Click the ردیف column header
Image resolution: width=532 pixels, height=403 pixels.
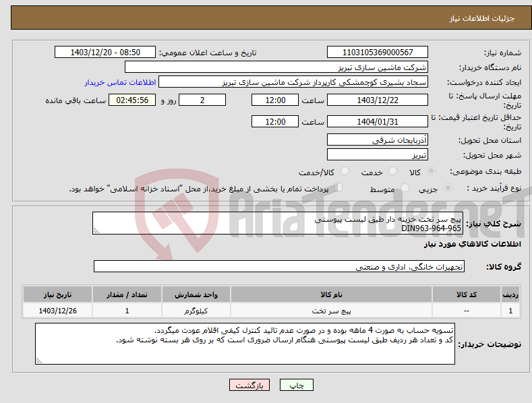pyautogui.click(x=510, y=294)
